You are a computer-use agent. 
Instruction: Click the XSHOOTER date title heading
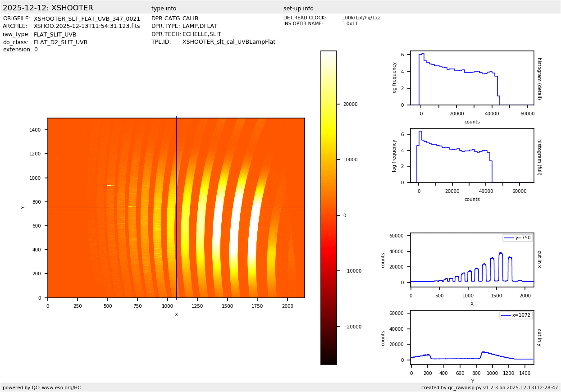(48, 8)
